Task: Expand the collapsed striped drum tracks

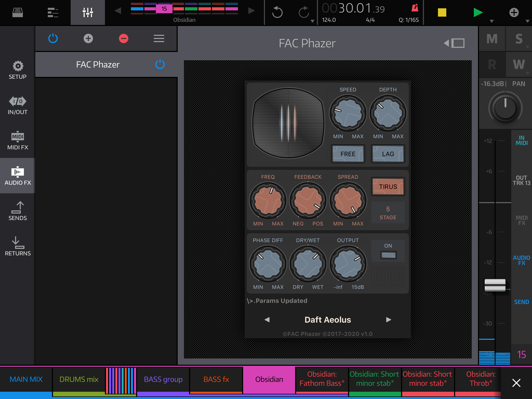Action: pyautogui.click(x=121, y=381)
